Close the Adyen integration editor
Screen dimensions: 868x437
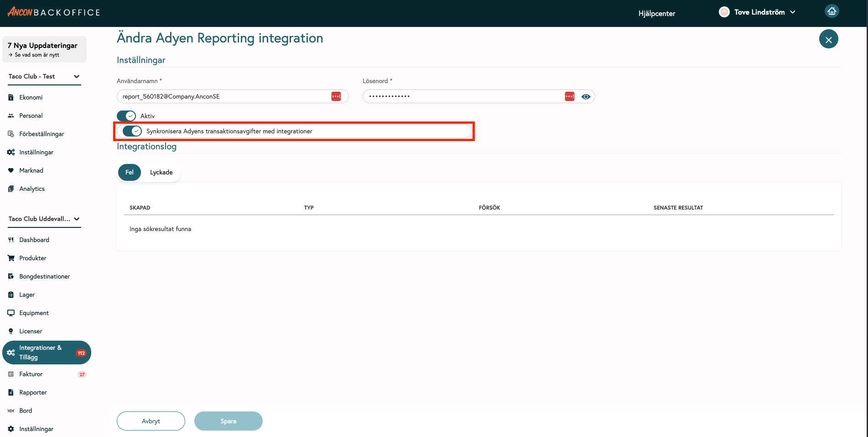pos(829,39)
